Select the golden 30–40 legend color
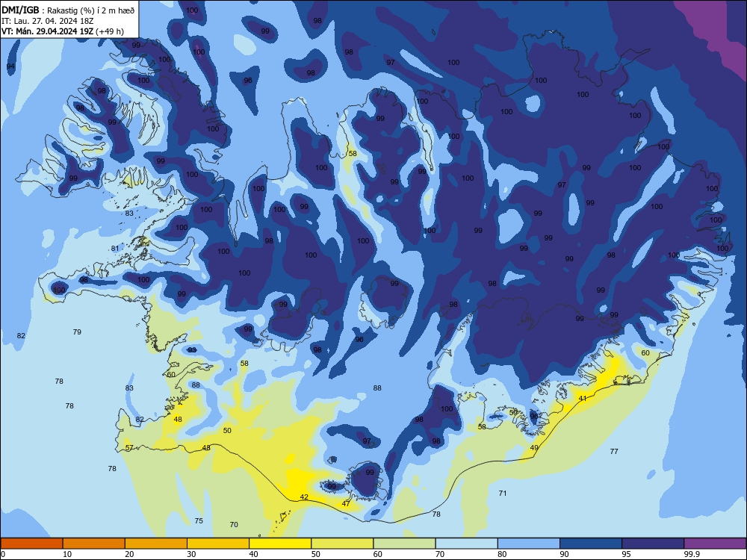The height and width of the screenshot is (560, 747). [218, 544]
